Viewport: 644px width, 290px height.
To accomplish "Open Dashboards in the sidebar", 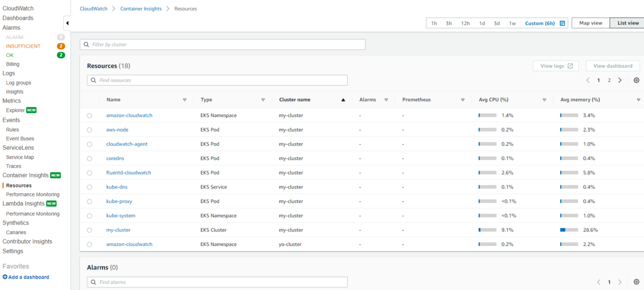I will 18,18.
